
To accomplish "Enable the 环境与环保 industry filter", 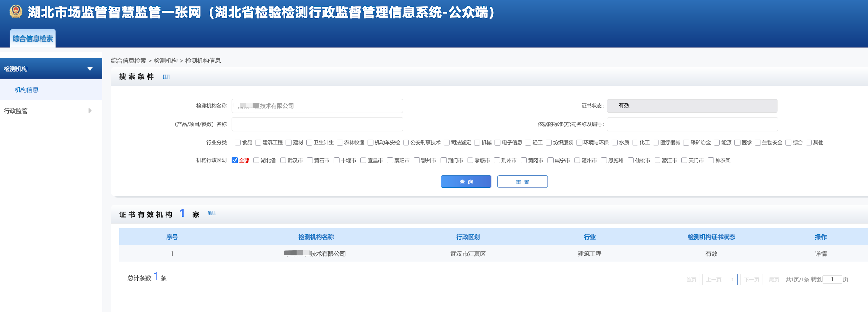I will [579, 142].
